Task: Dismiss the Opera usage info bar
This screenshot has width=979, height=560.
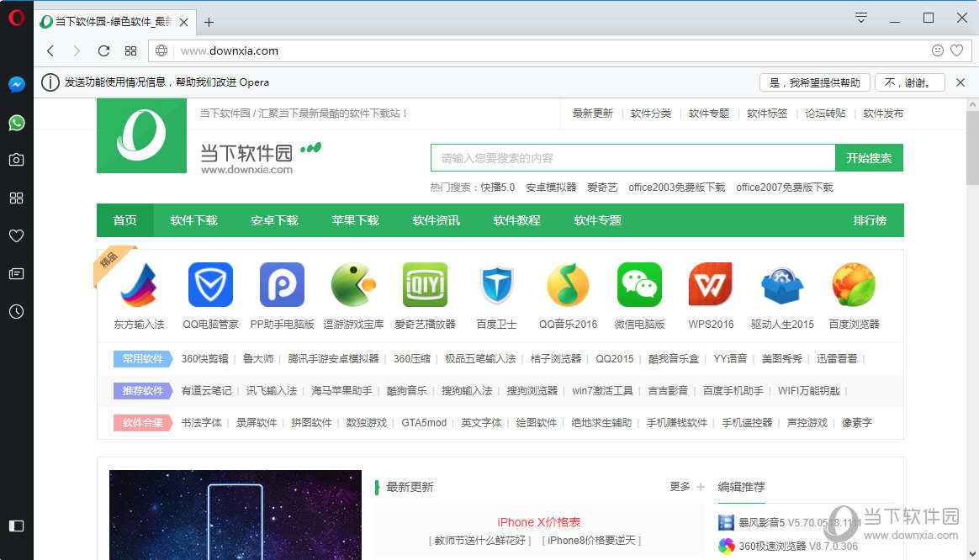Action: pos(960,82)
